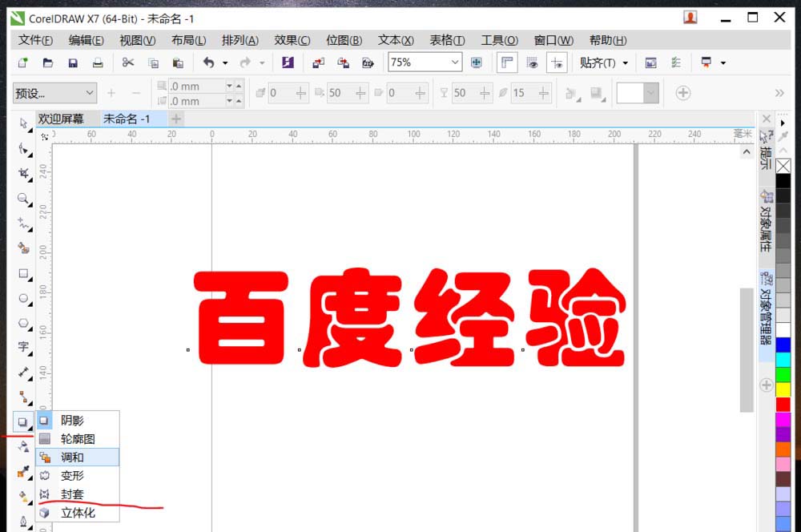Select the parallel dimension tool
Viewport: 801px width, 532px height.
pos(23,372)
